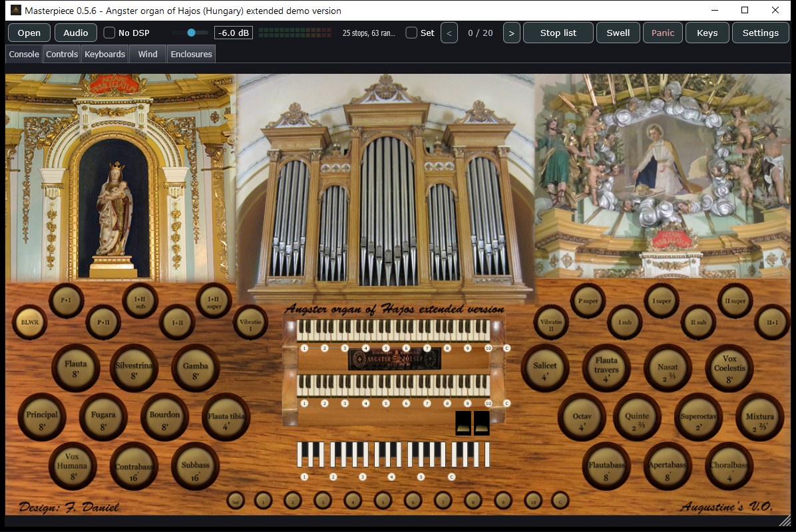Open the Controls tab

[x=62, y=54]
